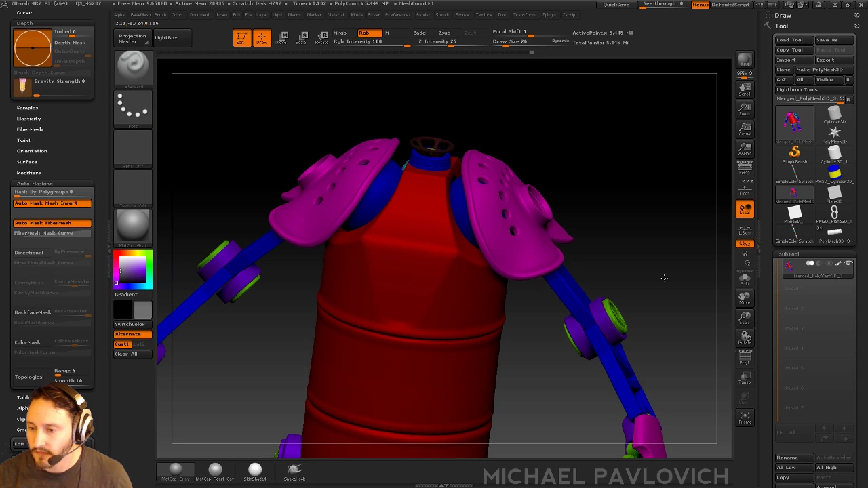Click the Copy Tool button
Screen dimensions: 868x488
pyautogui.click(x=793, y=50)
